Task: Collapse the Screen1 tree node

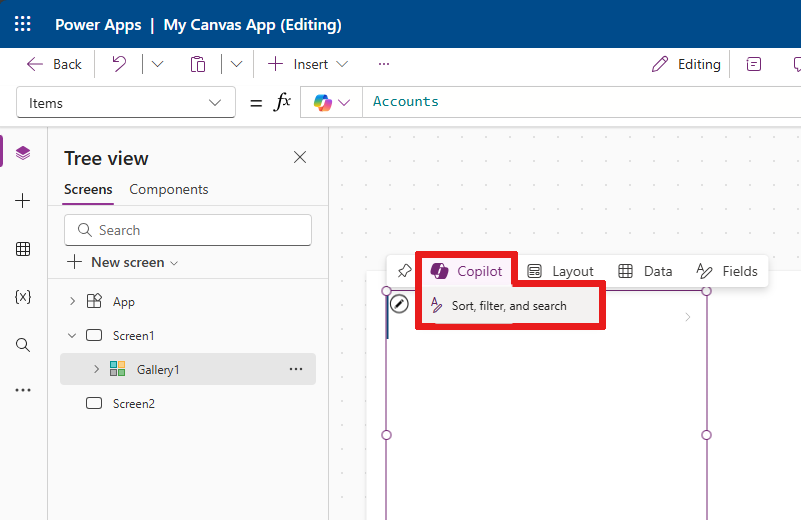Action: click(72, 336)
